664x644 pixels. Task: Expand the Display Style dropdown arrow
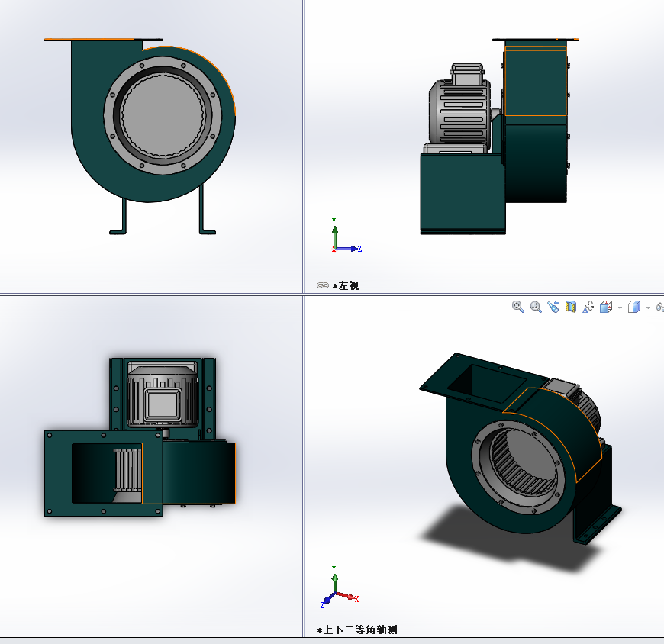coord(648,308)
